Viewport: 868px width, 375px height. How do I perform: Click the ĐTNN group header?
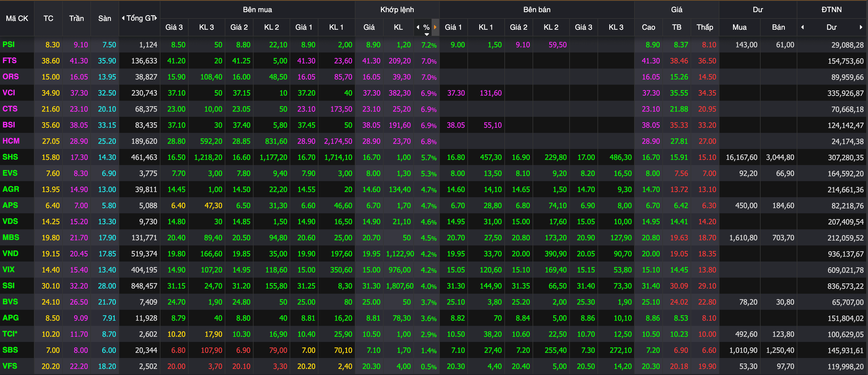pos(831,9)
